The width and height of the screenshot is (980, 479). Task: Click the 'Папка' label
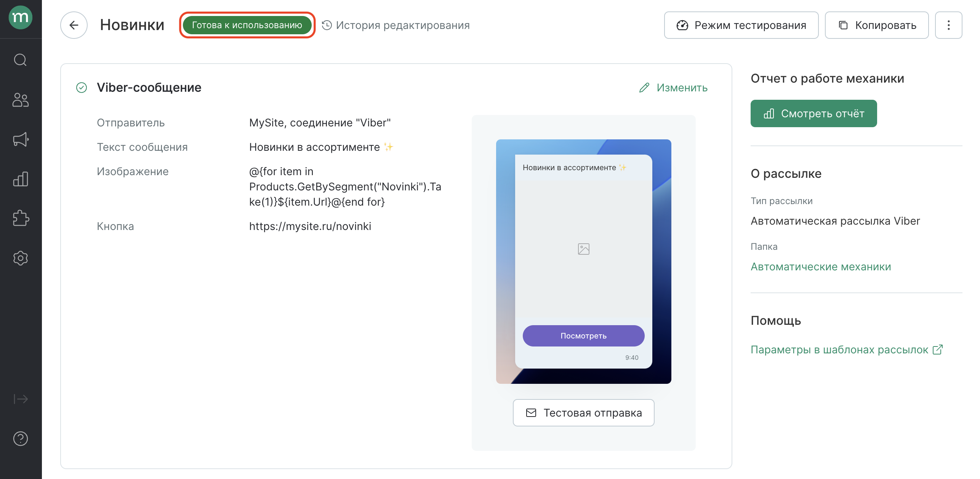click(x=764, y=247)
